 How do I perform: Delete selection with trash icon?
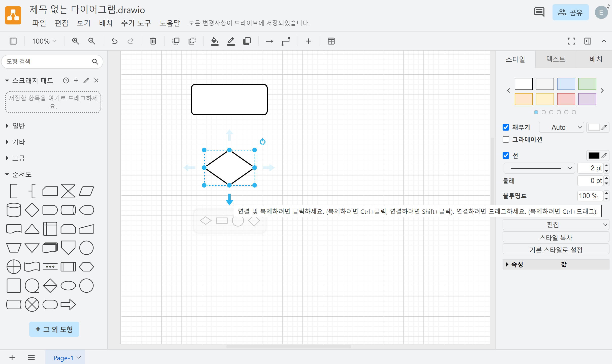(153, 41)
